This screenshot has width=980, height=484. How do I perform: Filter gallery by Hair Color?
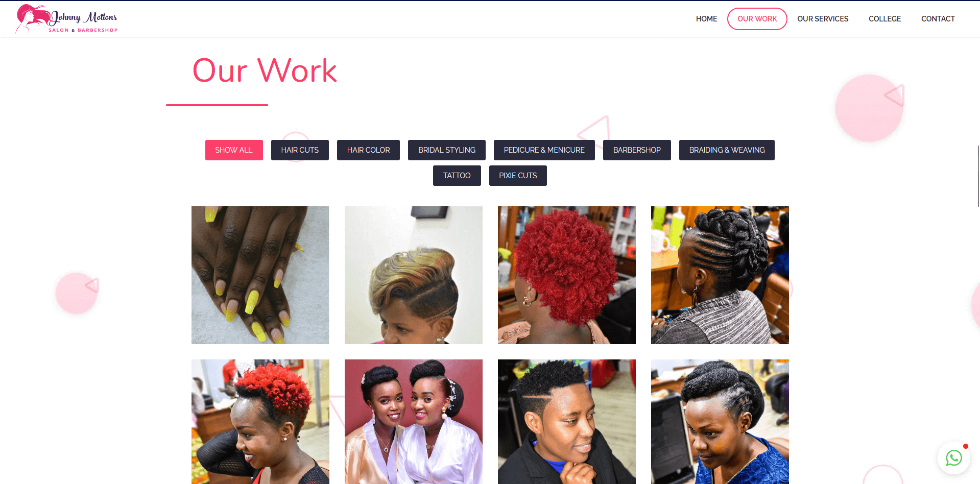(x=368, y=150)
